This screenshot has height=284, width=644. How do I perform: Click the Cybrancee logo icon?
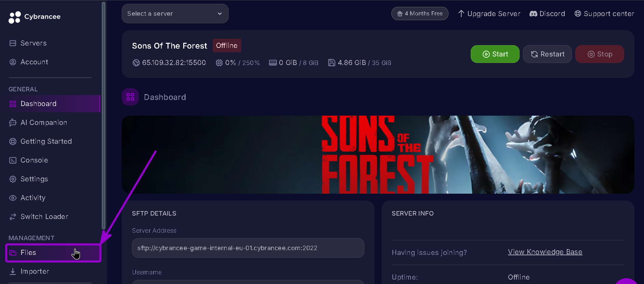point(15,17)
